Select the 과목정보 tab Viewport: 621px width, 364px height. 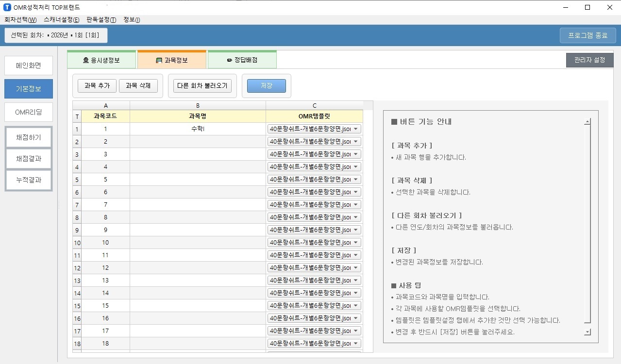click(x=172, y=60)
